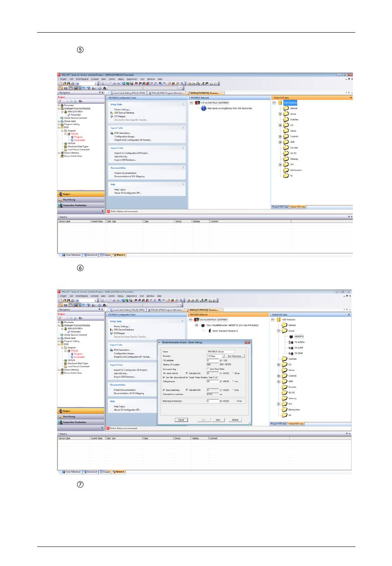Viewport: 392px width, 566px height.
Task: Click GSD Database cylinder icon in upper window
Action: point(280,102)
